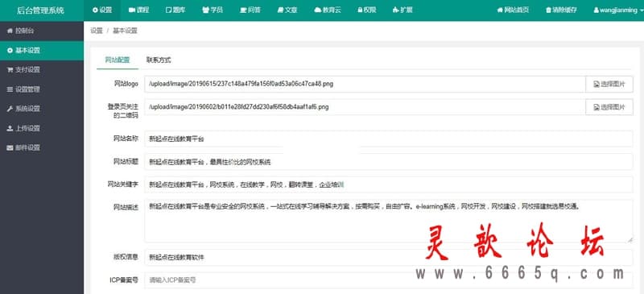This screenshot has height=294, width=644.
Task: Focus the 登录页关注的二维码 path field
Action: (365, 107)
